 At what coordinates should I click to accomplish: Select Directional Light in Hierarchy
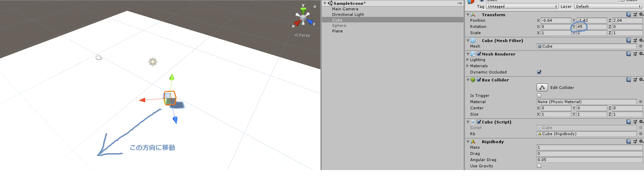point(348,14)
